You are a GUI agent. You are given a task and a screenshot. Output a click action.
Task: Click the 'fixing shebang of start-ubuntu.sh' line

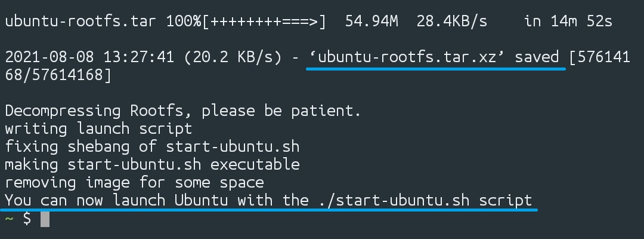pos(152,146)
